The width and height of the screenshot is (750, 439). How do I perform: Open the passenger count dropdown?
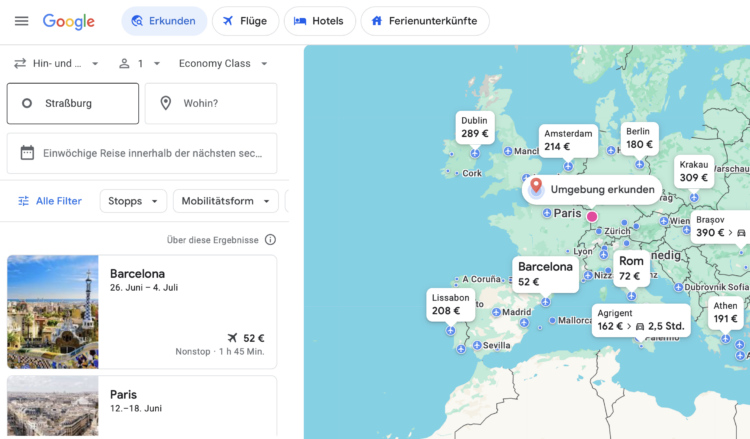[x=139, y=64]
